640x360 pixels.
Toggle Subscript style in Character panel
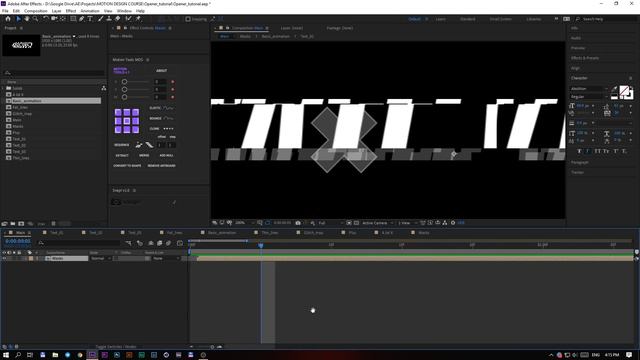pos(624,151)
